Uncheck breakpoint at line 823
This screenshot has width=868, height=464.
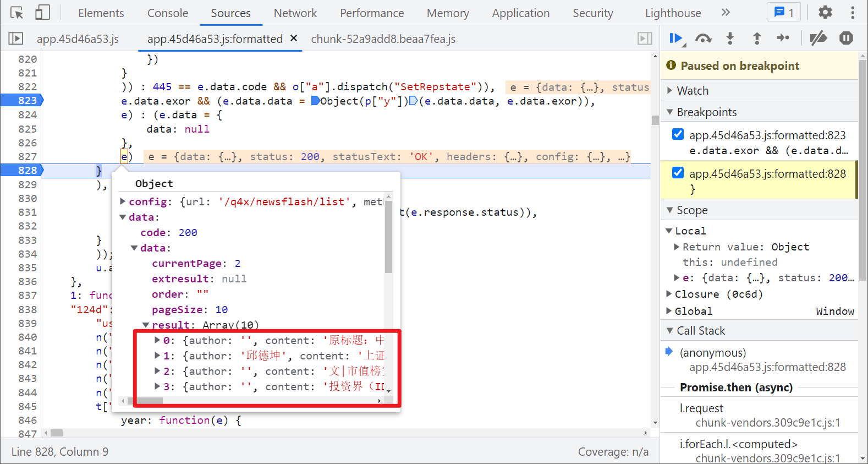[x=678, y=134]
